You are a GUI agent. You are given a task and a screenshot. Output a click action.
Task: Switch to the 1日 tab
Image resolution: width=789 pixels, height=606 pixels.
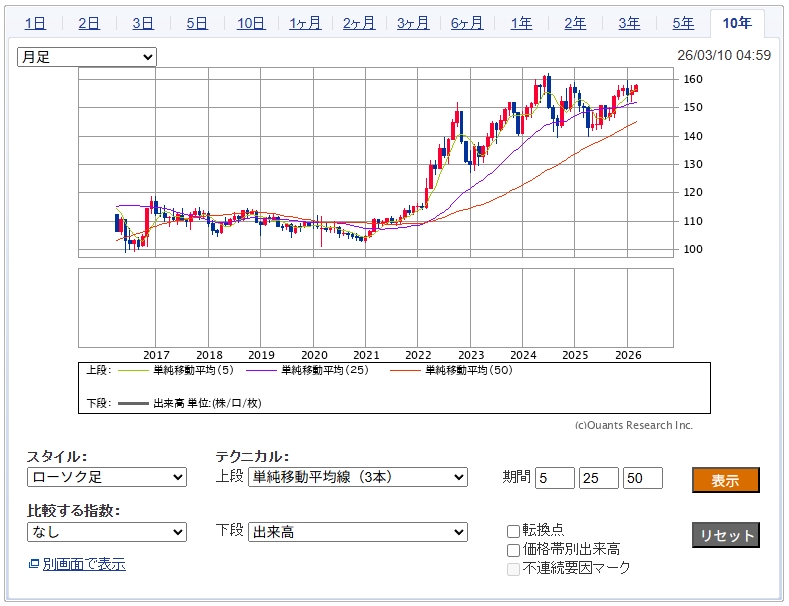[x=35, y=23]
